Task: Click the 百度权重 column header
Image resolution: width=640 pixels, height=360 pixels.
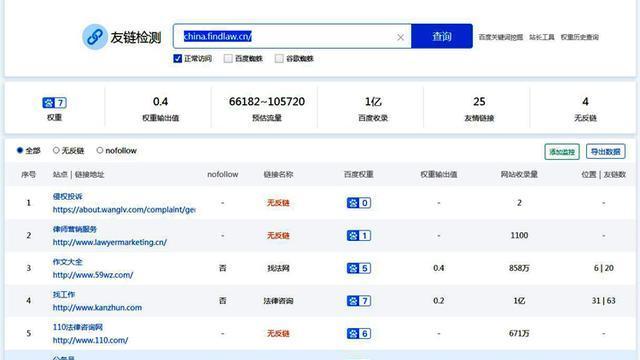Action: pyautogui.click(x=358, y=175)
